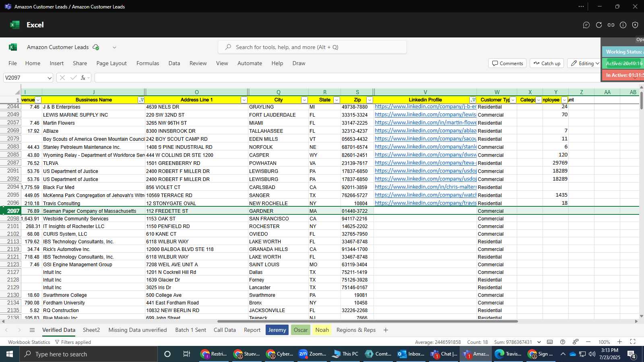Open the File menu tab

13,63
